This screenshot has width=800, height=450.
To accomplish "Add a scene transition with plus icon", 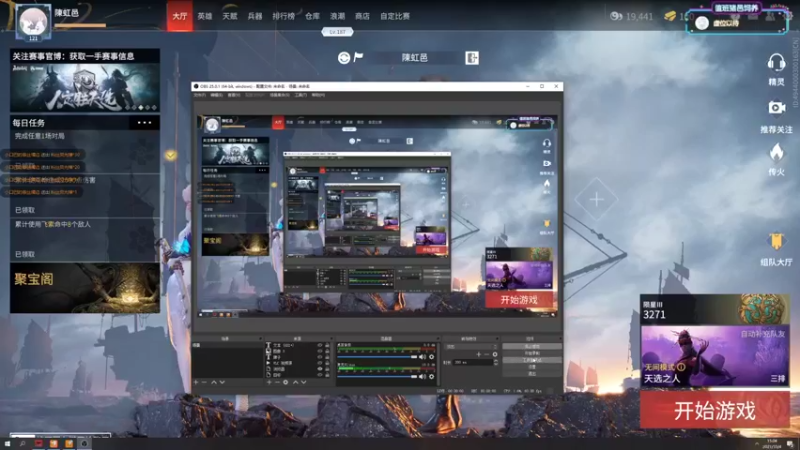I will coord(479,354).
